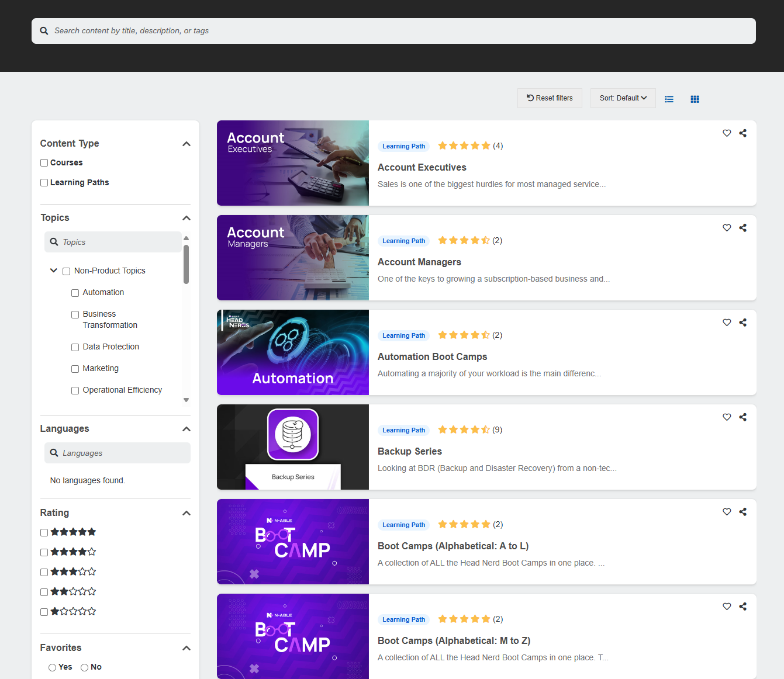The height and width of the screenshot is (679, 784).
Task: Share Boot Camps (Alphabetical: M to Z)
Action: [x=742, y=607]
